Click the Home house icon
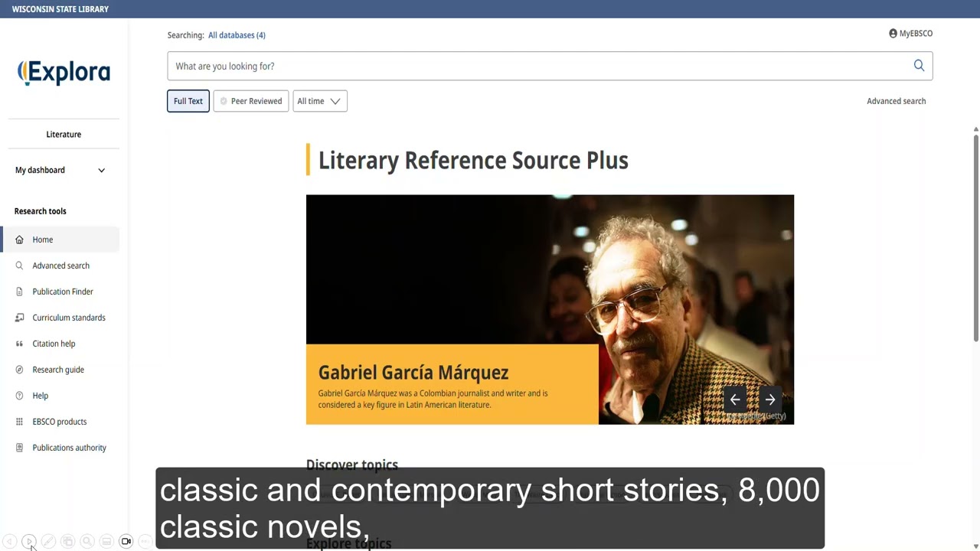Image resolution: width=980 pixels, height=551 pixels. 19,240
